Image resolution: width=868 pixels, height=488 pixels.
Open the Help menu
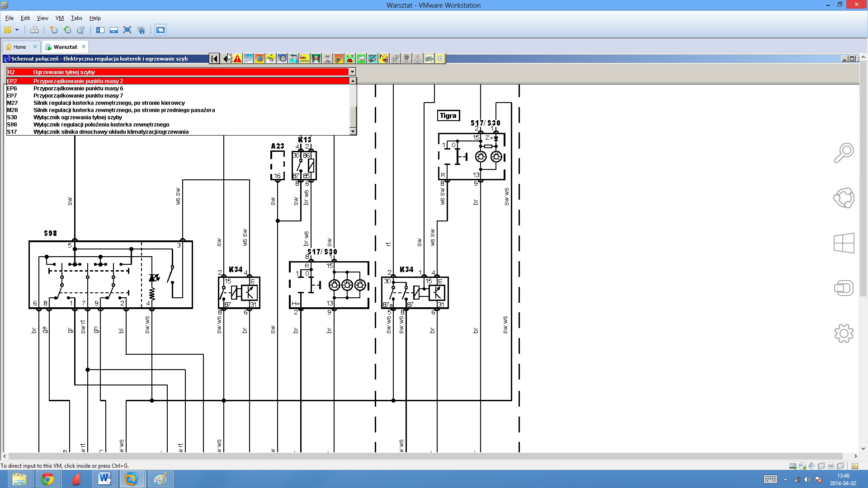click(95, 18)
